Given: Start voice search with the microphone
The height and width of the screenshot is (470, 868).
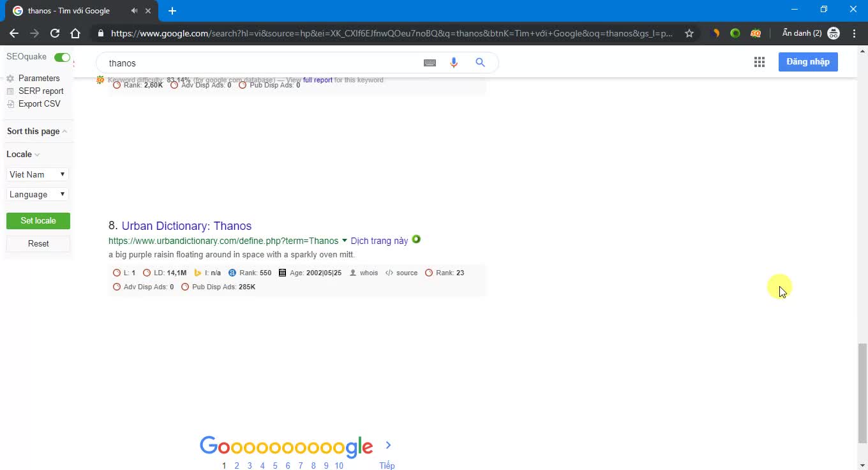Looking at the screenshot, I should 454,63.
